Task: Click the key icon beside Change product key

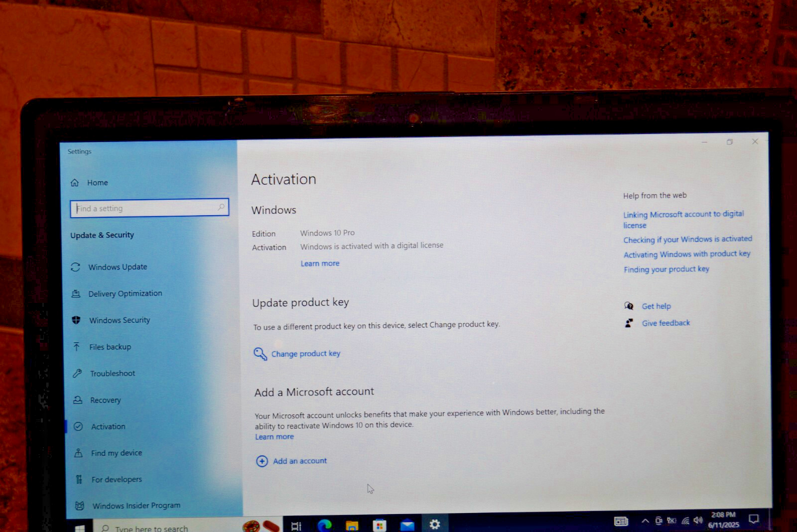Action: (260, 354)
